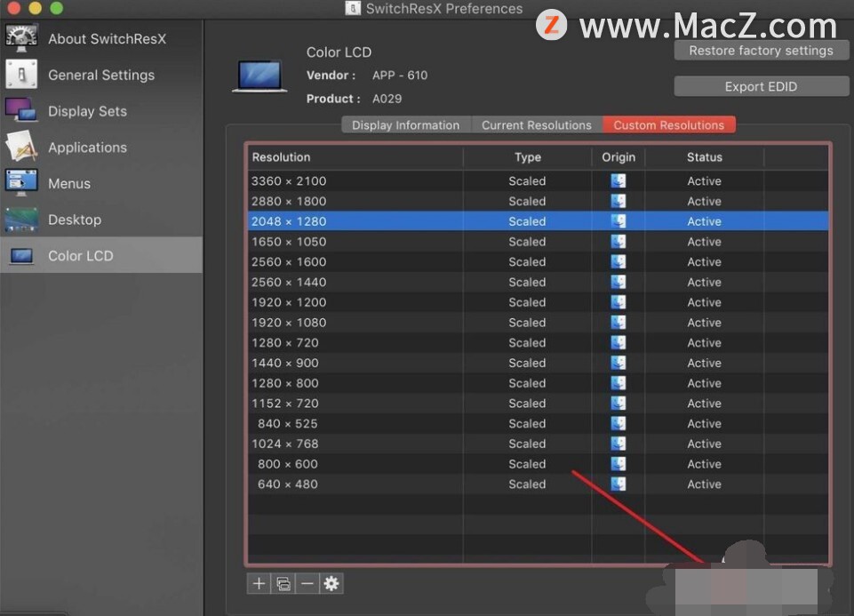Image resolution: width=854 pixels, height=616 pixels.
Task: Click the minus remove resolution button
Action: pyautogui.click(x=307, y=584)
